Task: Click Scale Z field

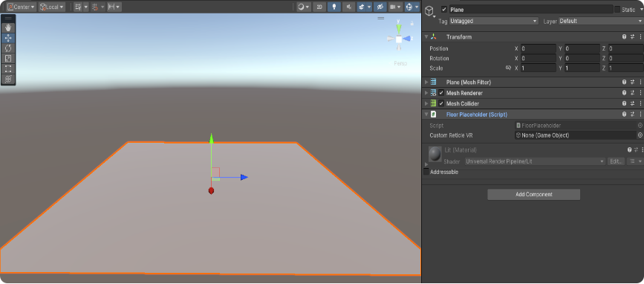Action: click(x=626, y=68)
